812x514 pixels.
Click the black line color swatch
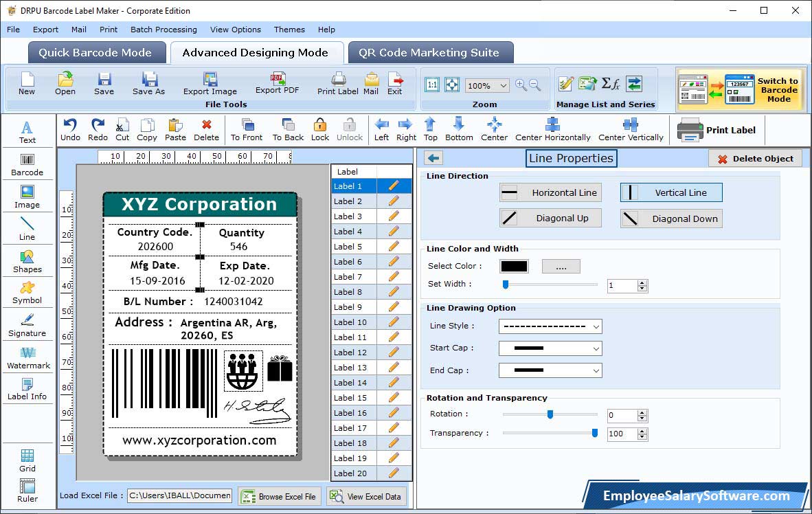coord(515,267)
